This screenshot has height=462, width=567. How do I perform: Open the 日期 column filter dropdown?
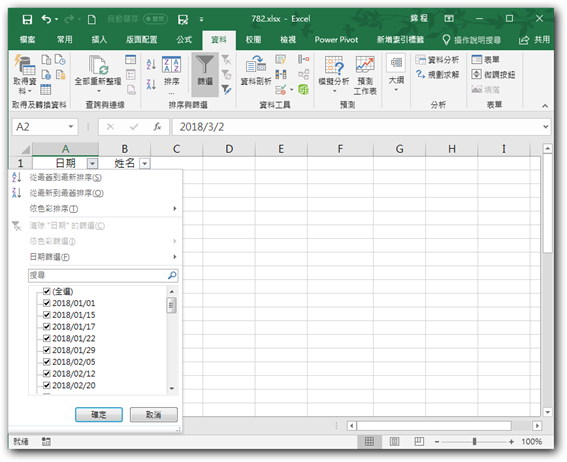[x=92, y=164]
